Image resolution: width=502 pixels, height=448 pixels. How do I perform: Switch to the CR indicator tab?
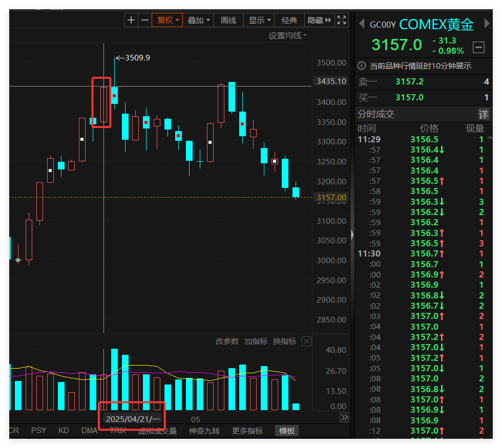[x=14, y=431]
